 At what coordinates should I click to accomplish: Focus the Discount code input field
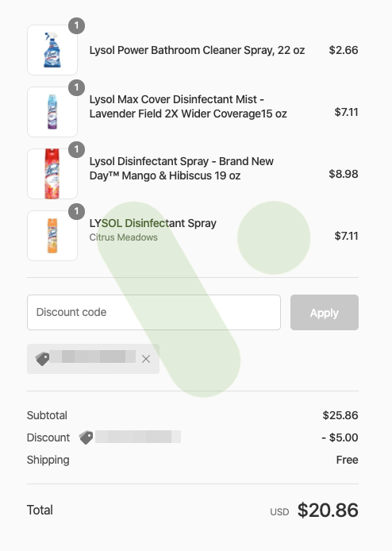tap(154, 312)
